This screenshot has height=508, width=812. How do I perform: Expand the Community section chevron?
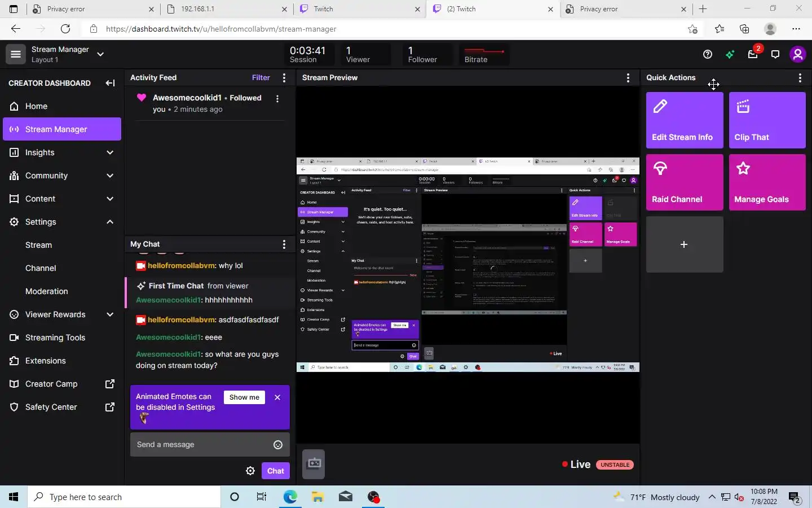click(x=110, y=176)
